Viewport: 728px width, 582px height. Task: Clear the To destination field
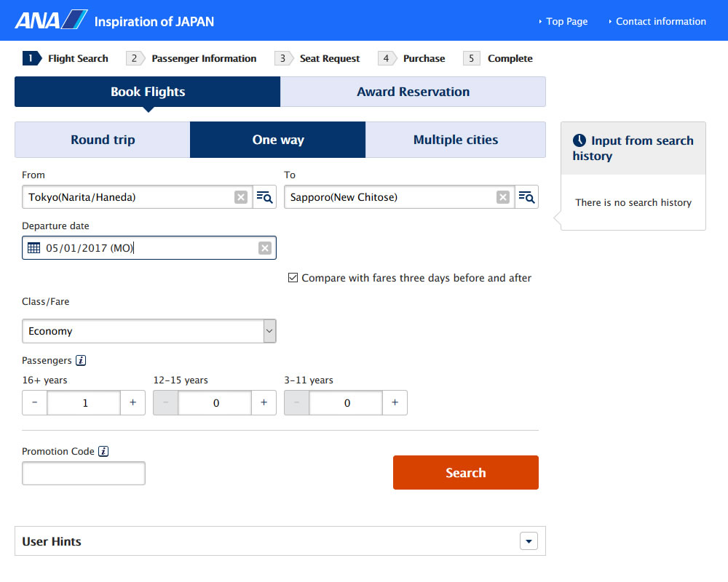[503, 197]
